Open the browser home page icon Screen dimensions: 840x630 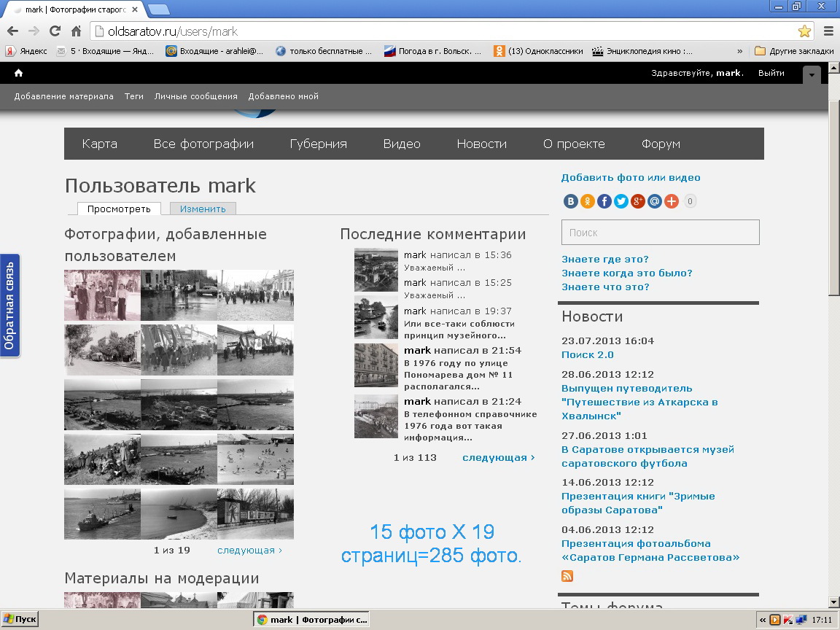[76, 31]
